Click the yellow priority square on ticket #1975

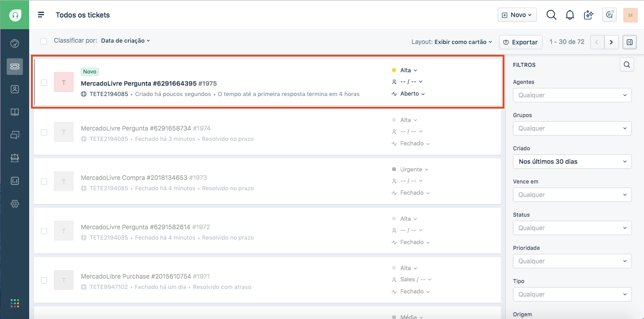point(394,70)
